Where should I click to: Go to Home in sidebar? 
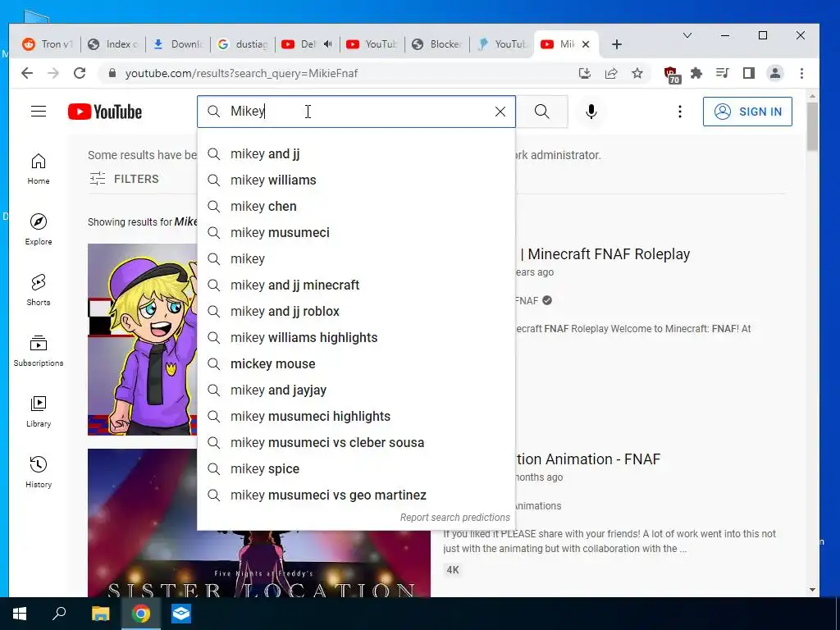39,169
